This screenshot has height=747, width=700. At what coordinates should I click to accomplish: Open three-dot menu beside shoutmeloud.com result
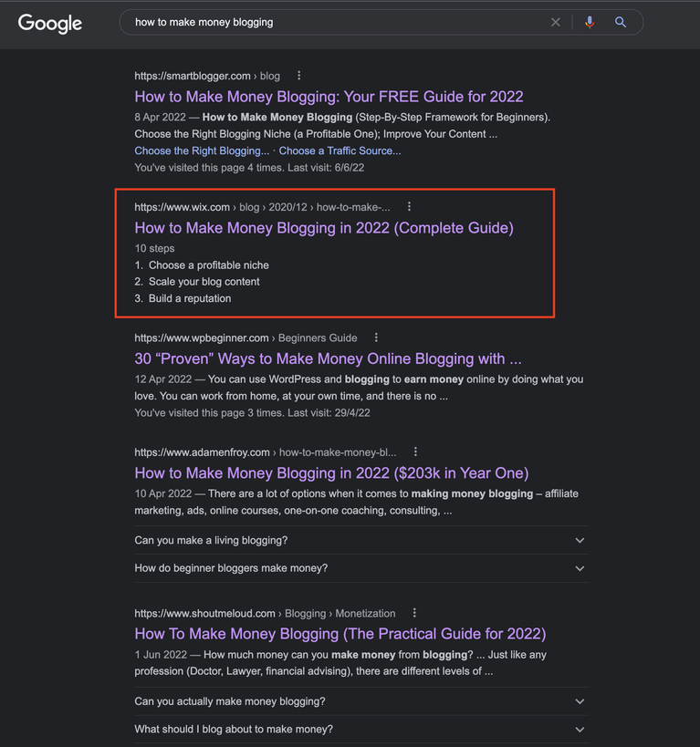[414, 613]
